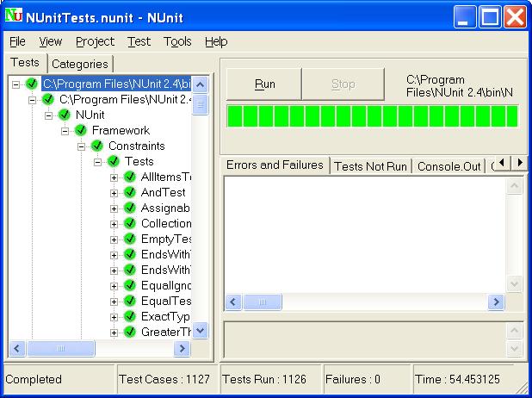532x398 pixels.
Task: Click the green checkmark icon next to Framework
Action: 81,131
